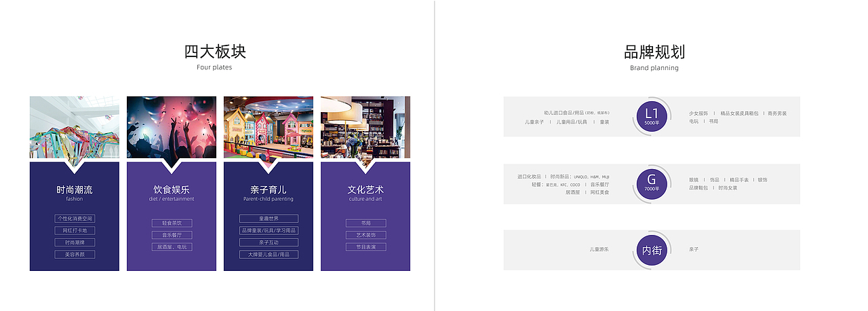868x311 pixels.
Task: Click the 四大板块 slide title
Action: tap(215, 52)
